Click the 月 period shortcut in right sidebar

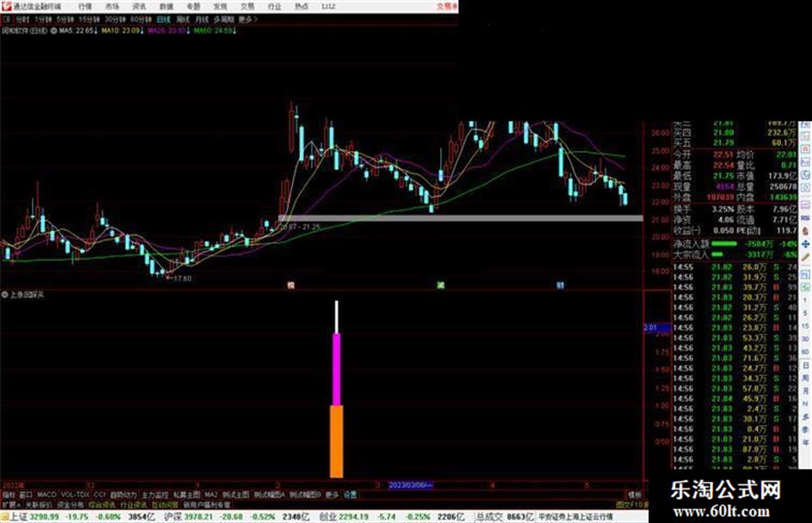(x=806, y=391)
